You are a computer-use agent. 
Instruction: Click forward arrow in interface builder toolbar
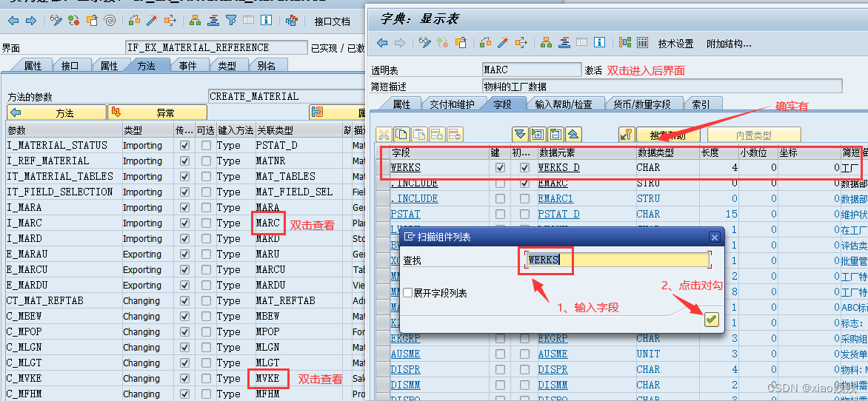pyautogui.click(x=31, y=21)
